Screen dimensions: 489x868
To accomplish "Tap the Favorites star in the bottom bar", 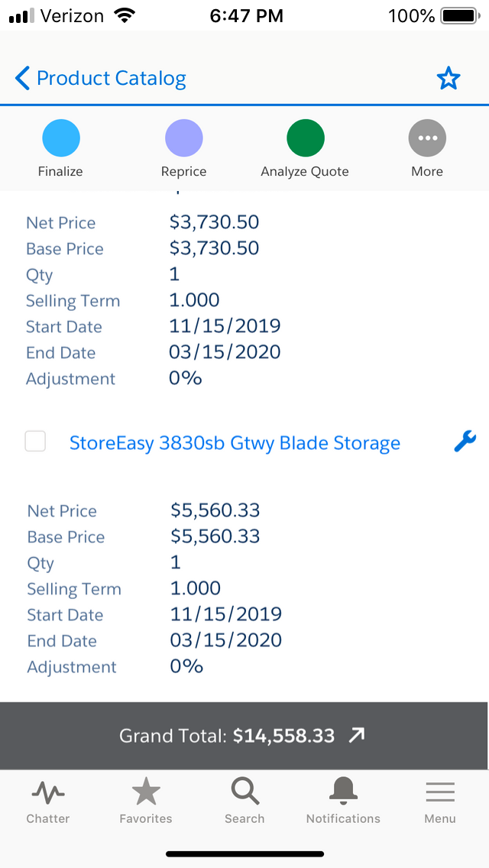I will pos(145,795).
